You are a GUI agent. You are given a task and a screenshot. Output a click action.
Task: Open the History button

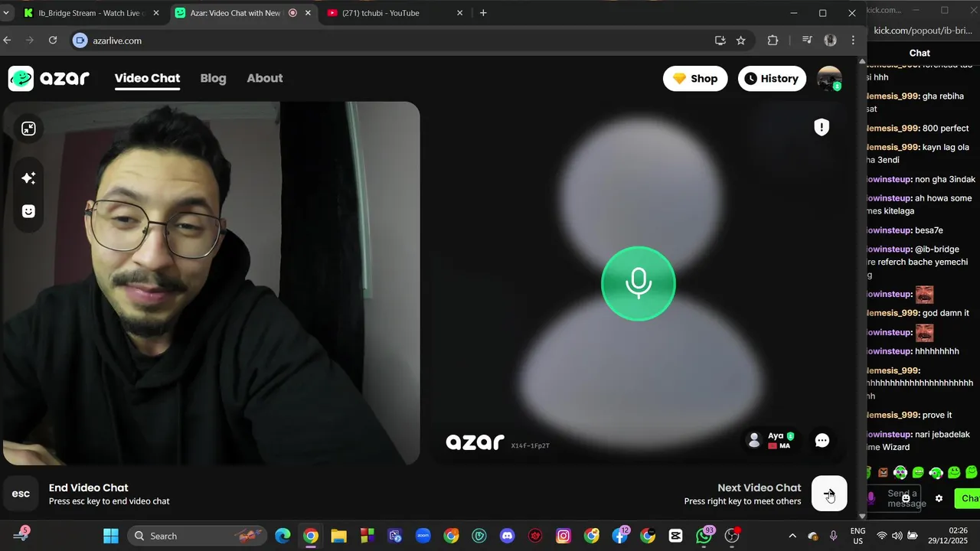point(772,78)
